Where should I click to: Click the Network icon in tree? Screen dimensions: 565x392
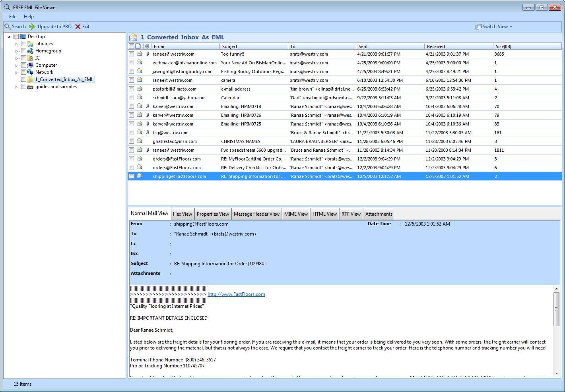30,72
